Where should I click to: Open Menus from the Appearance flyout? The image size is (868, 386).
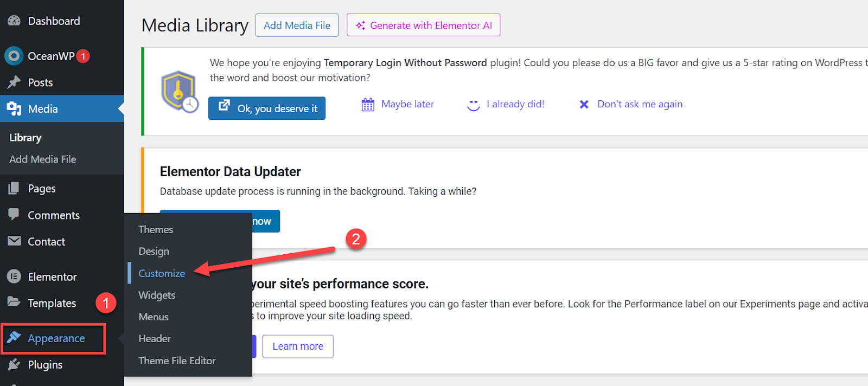[154, 317]
